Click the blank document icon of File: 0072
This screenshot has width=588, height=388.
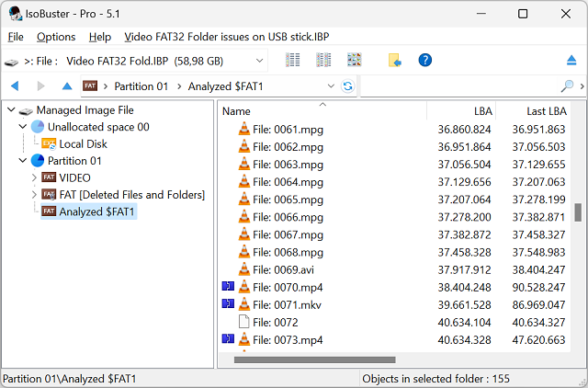(x=243, y=322)
